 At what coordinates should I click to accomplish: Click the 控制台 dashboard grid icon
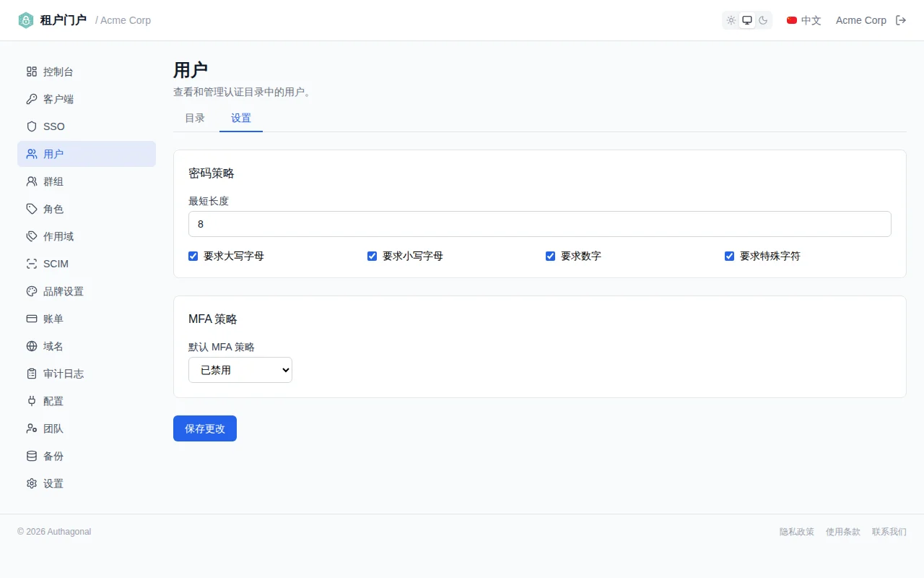[32, 72]
